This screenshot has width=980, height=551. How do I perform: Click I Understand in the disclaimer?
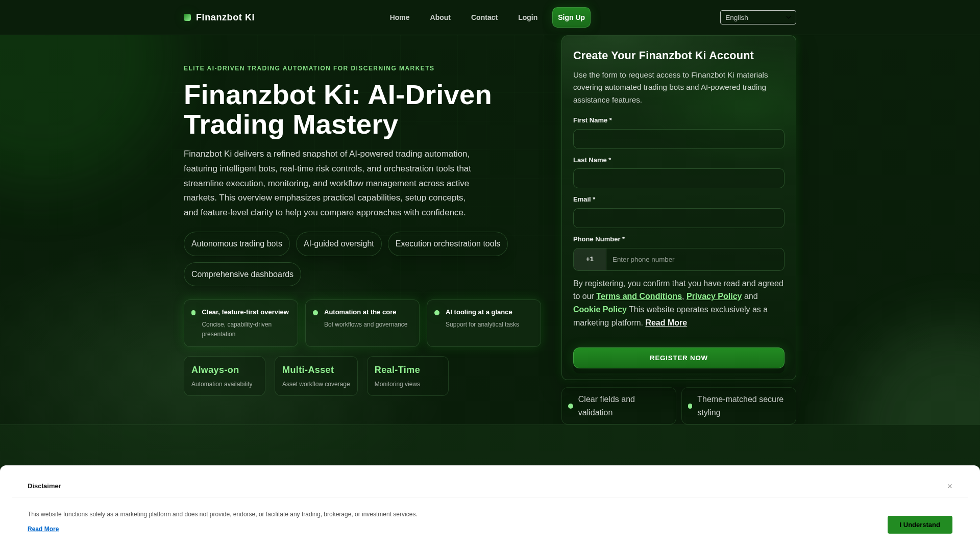tap(920, 524)
